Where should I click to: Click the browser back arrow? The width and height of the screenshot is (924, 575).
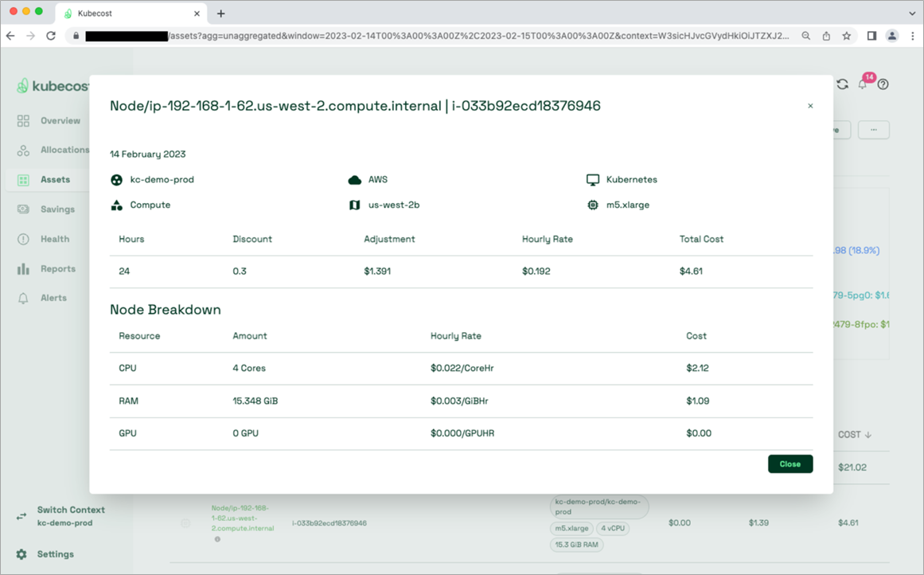(x=10, y=36)
